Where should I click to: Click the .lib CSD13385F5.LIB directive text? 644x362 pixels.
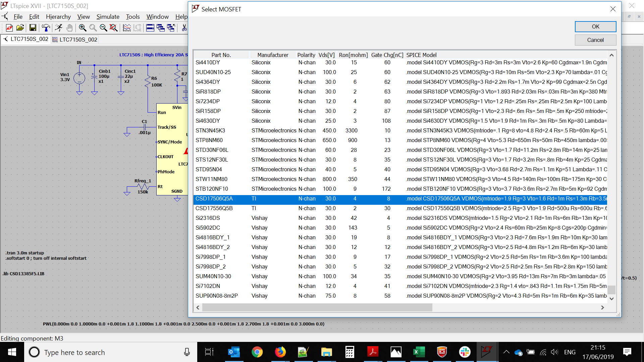23,274
